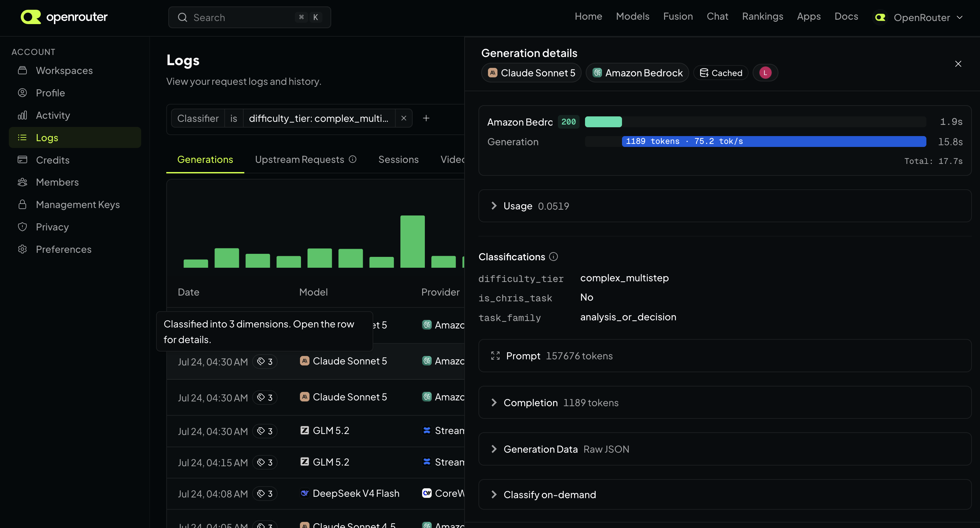Viewport: 980px width, 528px height.
Task: Click the user avatar L badge
Action: [x=765, y=73]
